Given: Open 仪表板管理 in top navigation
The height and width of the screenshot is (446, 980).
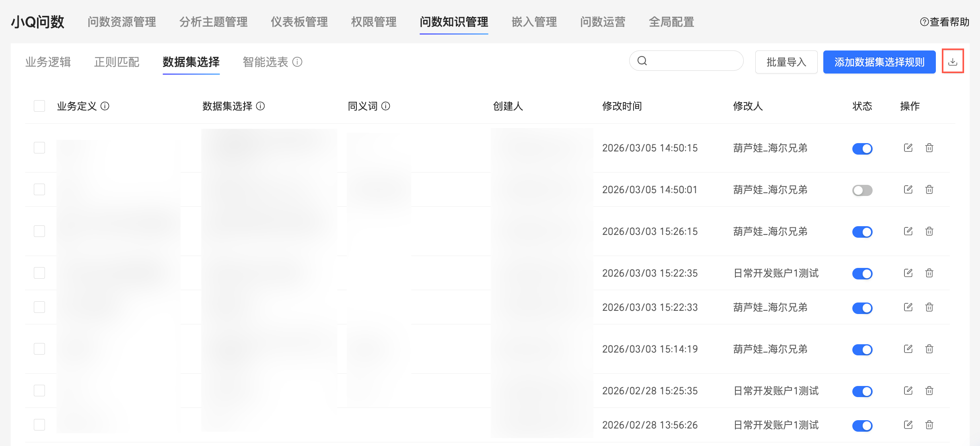Looking at the screenshot, I should (299, 22).
